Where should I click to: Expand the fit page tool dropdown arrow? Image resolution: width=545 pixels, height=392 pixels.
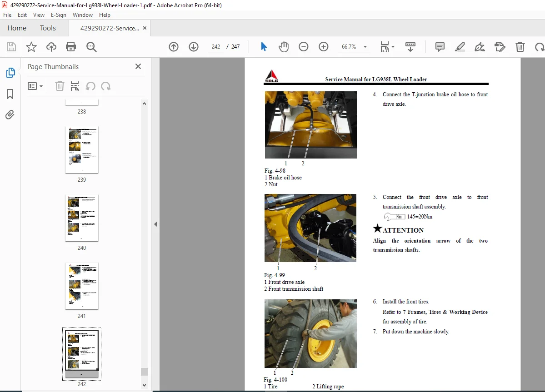click(393, 46)
